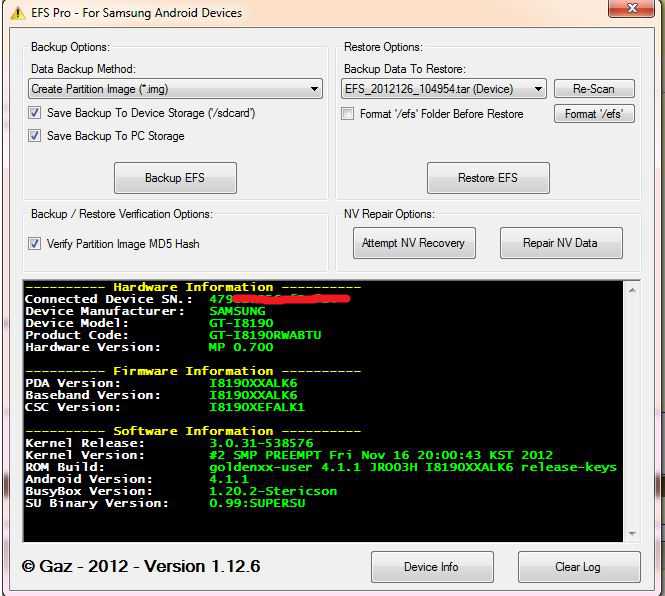Start Attempt NV Recovery
The height and width of the screenshot is (596, 665).
(x=413, y=243)
